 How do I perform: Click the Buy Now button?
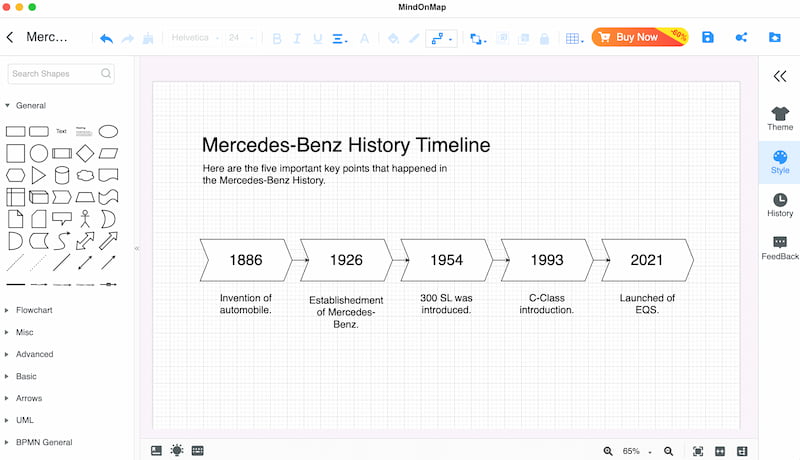pyautogui.click(x=640, y=37)
